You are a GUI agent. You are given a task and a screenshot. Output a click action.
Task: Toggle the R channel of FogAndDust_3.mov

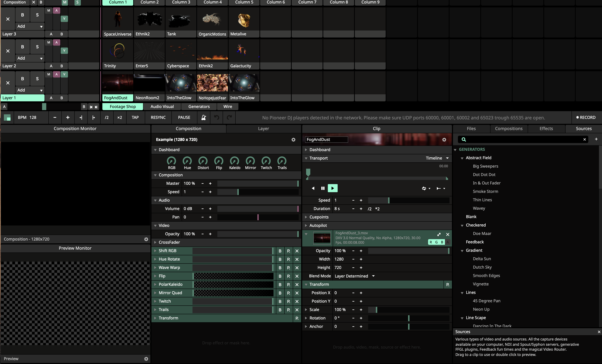(x=431, y=242)
